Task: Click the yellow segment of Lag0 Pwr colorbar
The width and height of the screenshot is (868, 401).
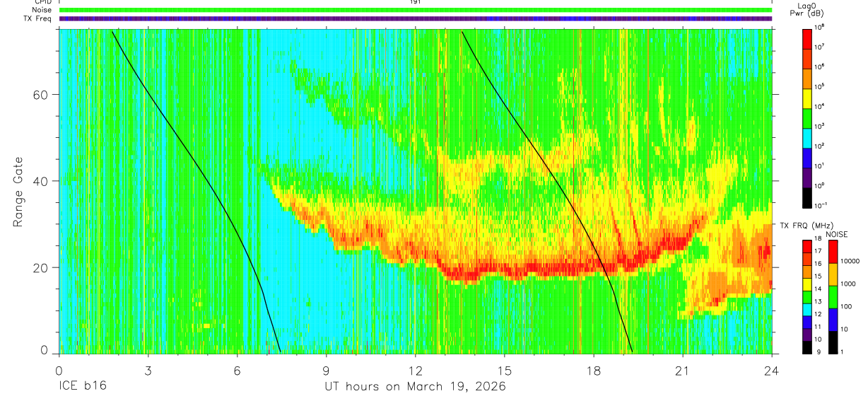Action: click(x=807, y=97)
